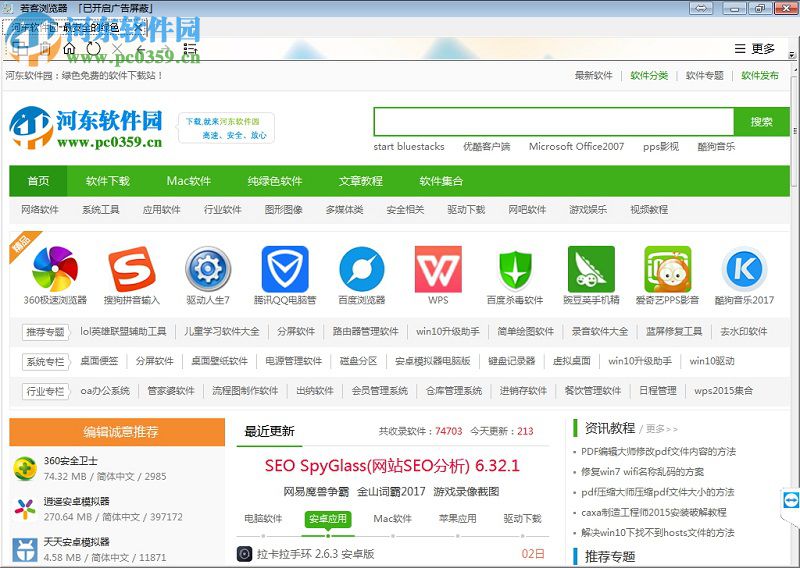This screenshot has width=800, height=568.
Task: Open the 软件专题 top link
Action: [x=705, y=76]
